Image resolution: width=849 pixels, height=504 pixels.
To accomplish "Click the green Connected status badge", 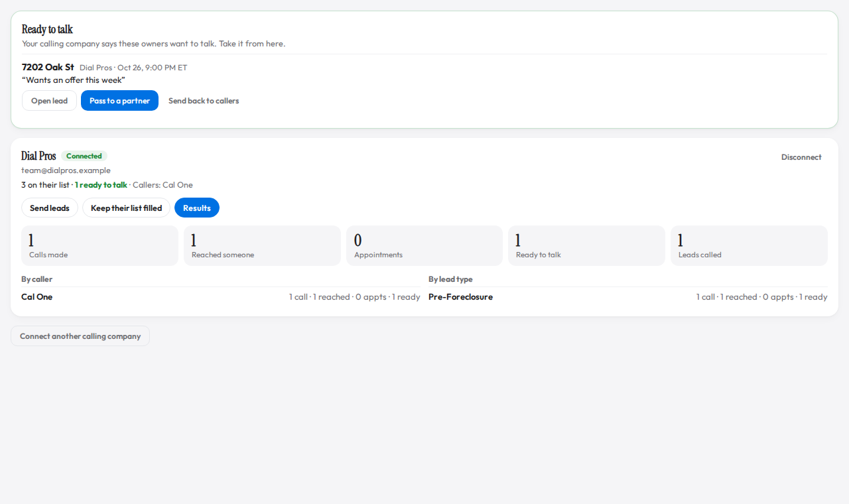I will pos(84,156).
